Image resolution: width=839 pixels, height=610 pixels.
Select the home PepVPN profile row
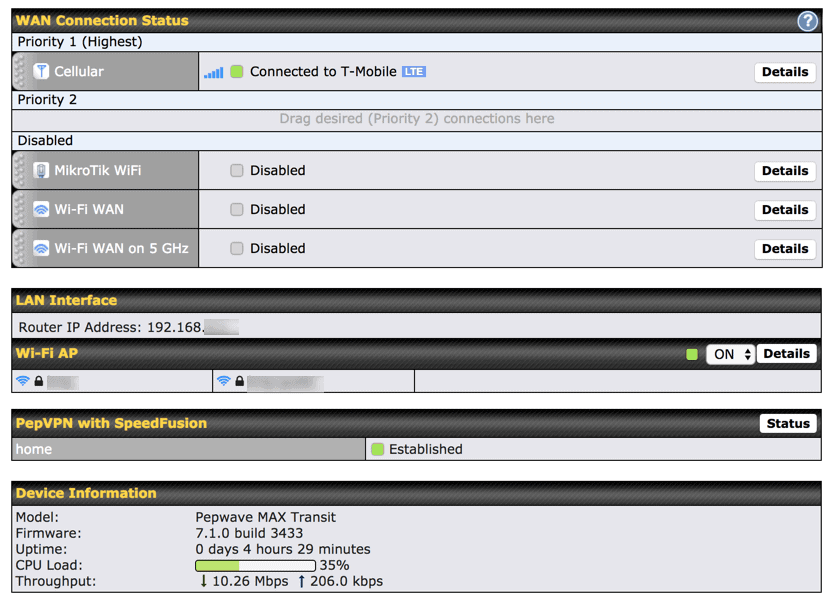coord(188,449)
